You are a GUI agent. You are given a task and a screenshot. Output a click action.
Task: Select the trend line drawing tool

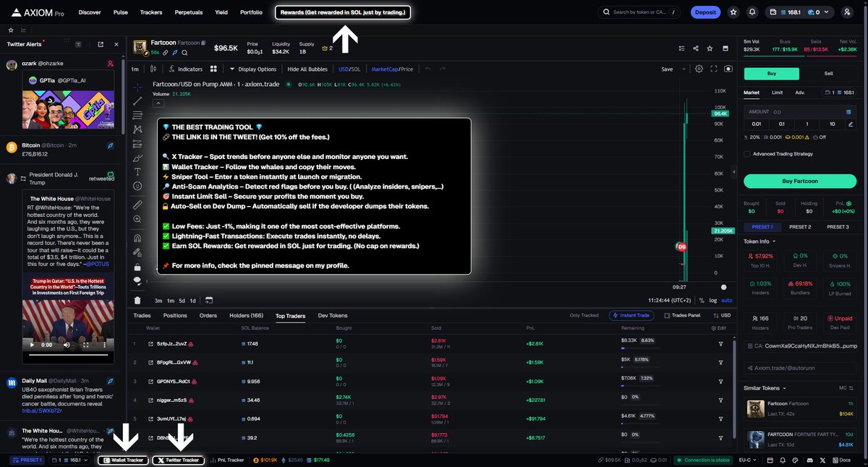click(x=137, y=101)
